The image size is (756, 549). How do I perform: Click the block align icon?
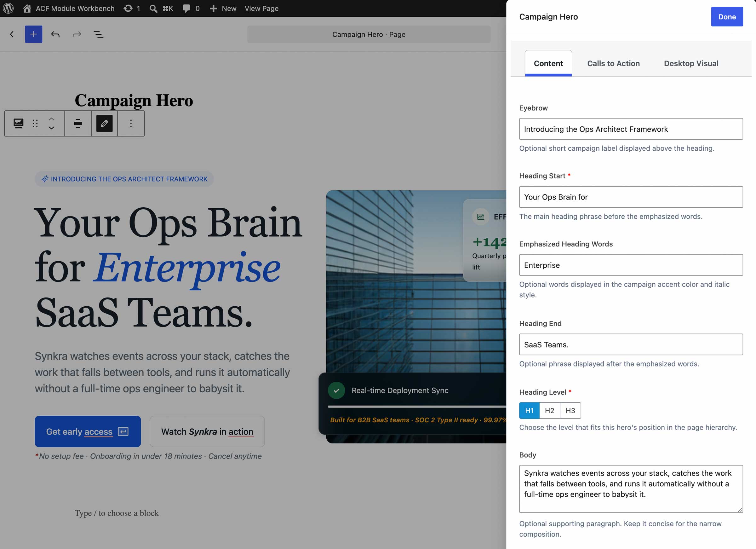click(x=78, y=124)
